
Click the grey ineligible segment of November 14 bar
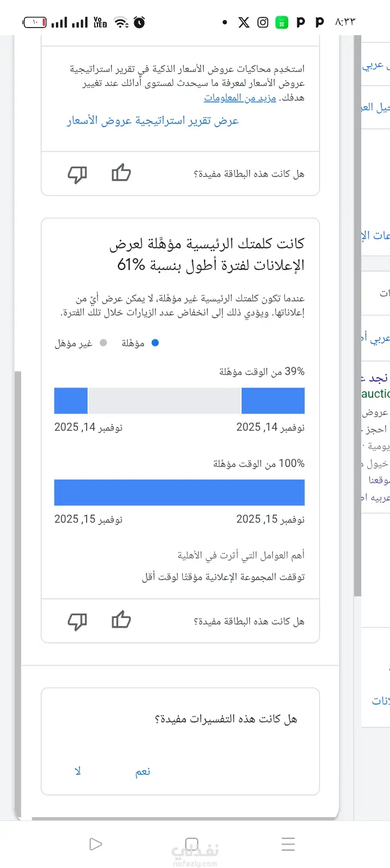tap(164, 400)
